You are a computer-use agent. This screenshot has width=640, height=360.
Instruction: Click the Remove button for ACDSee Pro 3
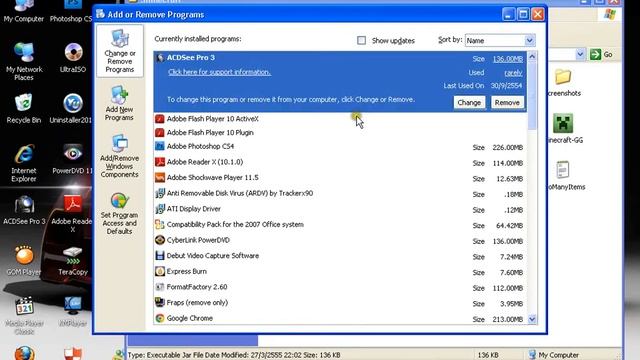pos(507,103)
